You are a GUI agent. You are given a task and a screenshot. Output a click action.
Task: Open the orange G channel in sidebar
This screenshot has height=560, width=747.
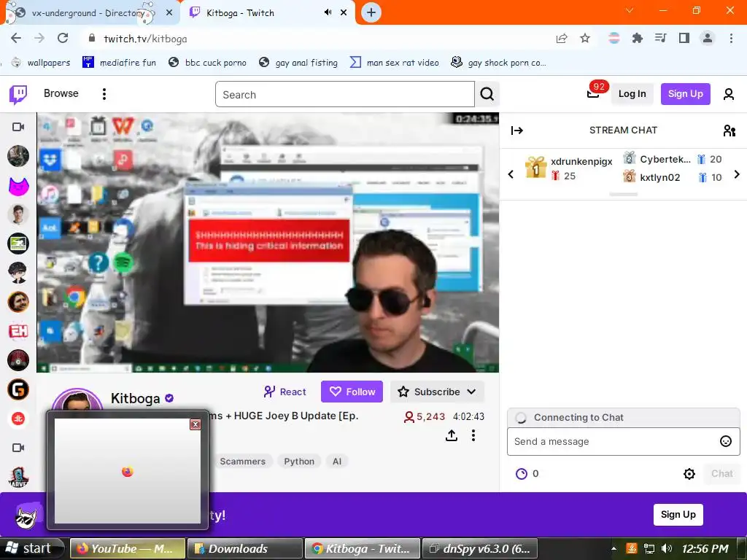point(18,389)
